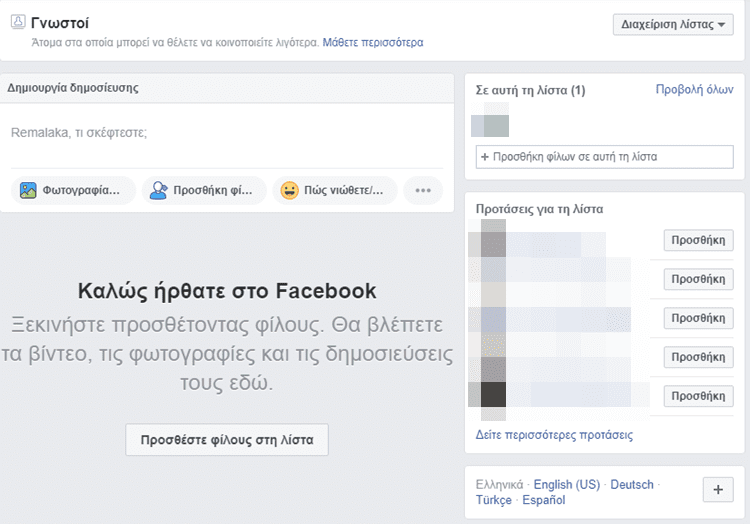The width and height of the screenshot is (750, 524).
Task: Click the smiley face emoji icon
Action: click(x=289, y=190)
